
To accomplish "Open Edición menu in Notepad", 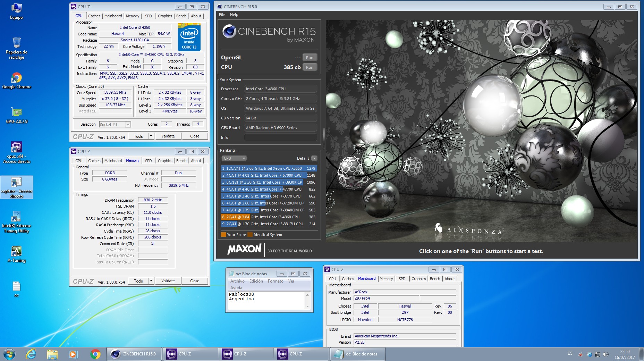I will point(256,281).
